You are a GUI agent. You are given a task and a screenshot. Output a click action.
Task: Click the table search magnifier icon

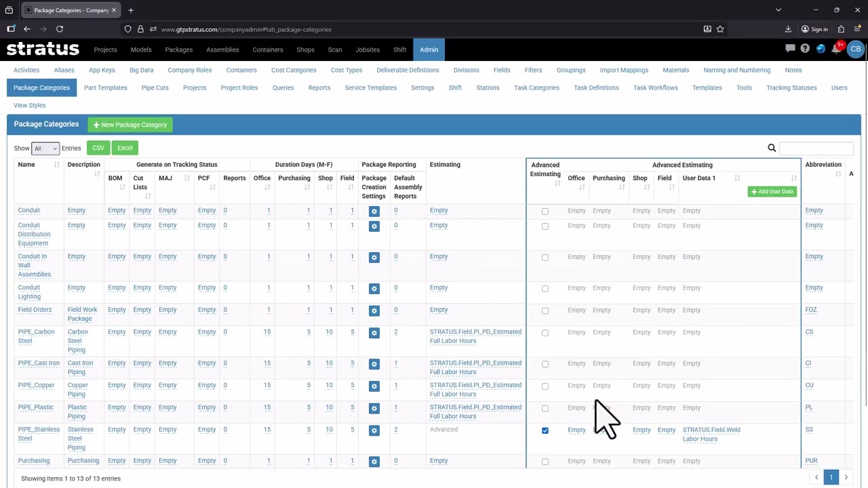[772, 148]
